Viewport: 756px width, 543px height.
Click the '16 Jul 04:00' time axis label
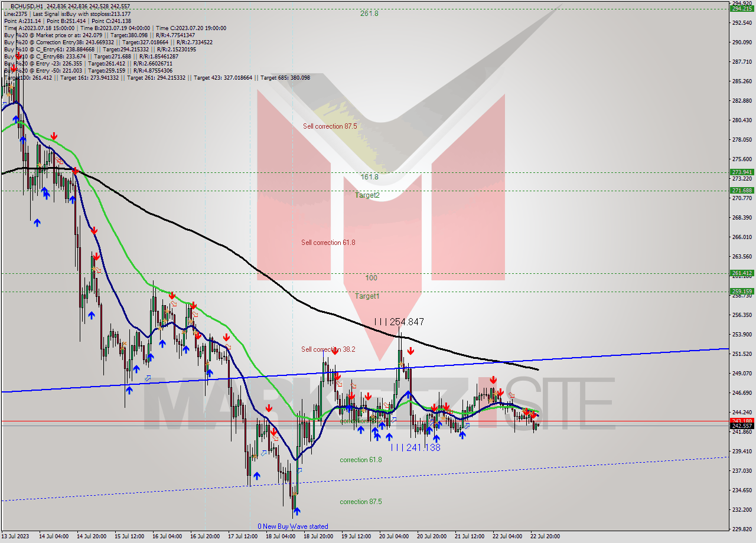click(167, 537)
